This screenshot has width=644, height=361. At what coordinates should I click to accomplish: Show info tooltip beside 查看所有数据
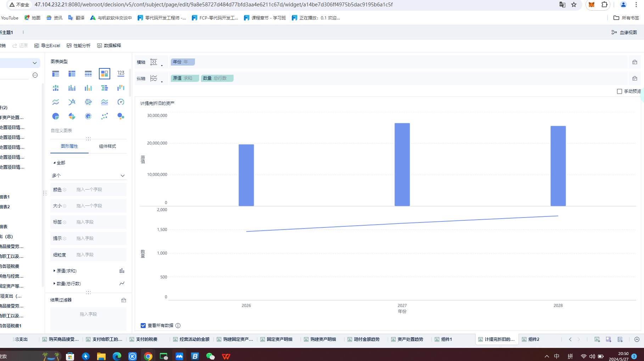coord(178,326)
